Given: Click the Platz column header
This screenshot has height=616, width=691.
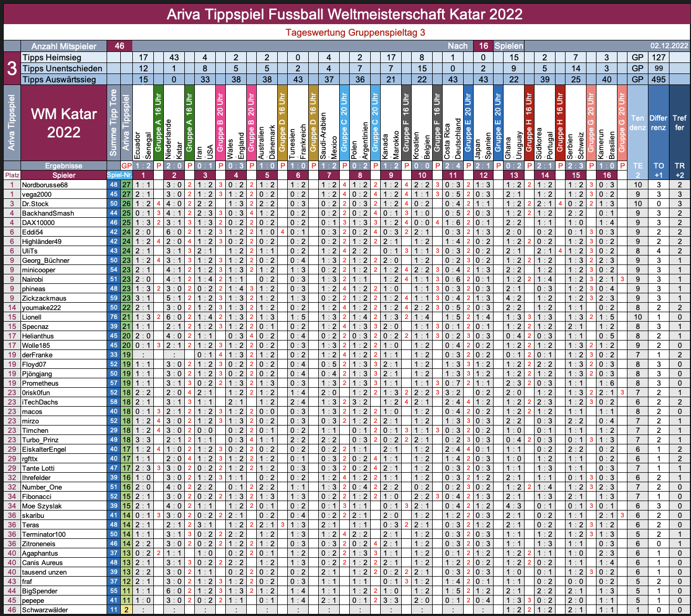Looking at the screenshot, I should (x=12, y=175).
